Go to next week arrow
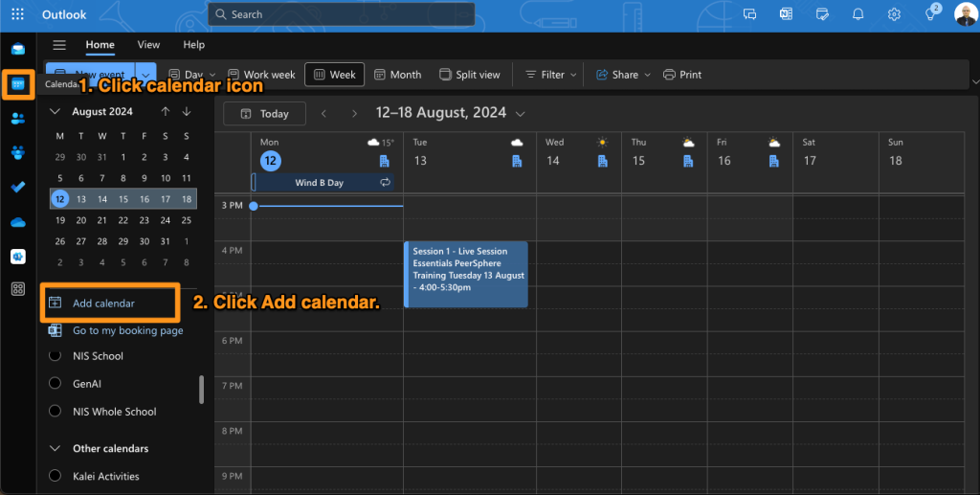 point(354,113)
